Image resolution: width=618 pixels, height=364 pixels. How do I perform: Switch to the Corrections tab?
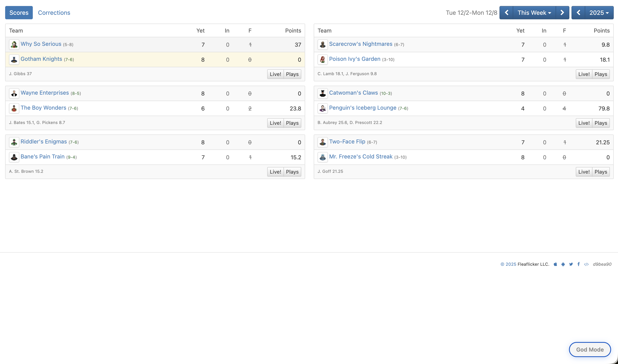[54, 12]
